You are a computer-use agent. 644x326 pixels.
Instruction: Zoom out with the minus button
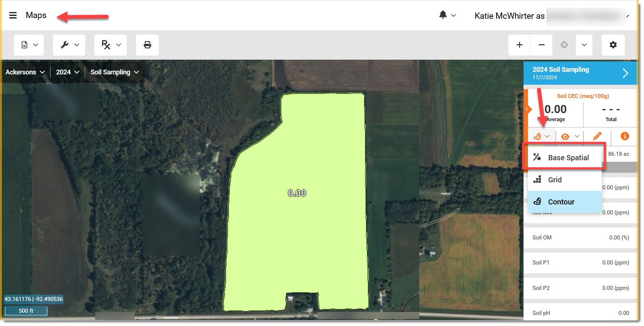point(542,45)
